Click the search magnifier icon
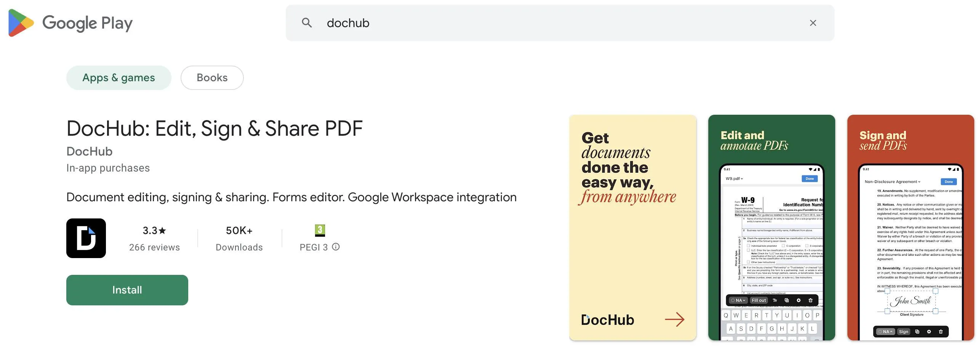The image size is (980, 353). coord(307,23)
